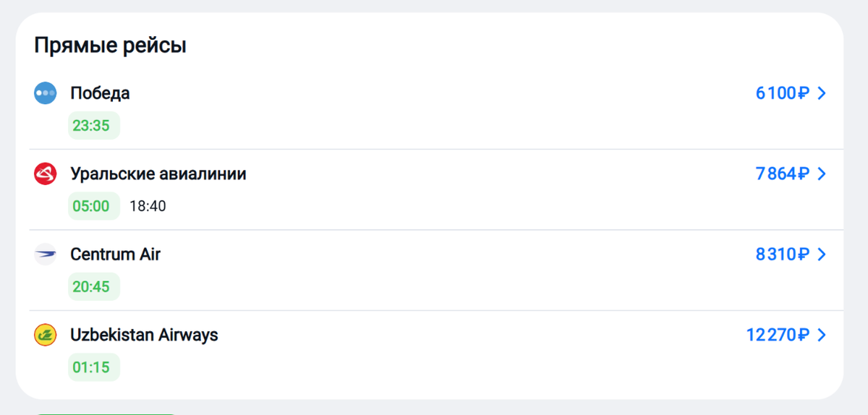The width and height of the screenshot is (868, 415).
Task: Click the Уральские авиалинии airline name
Action: tap(158, 174)
